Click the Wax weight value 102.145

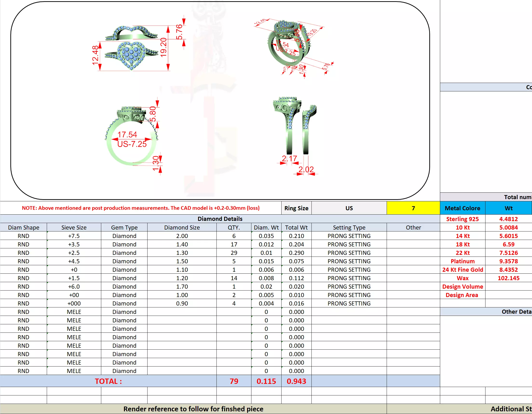(x=508, y=278)
